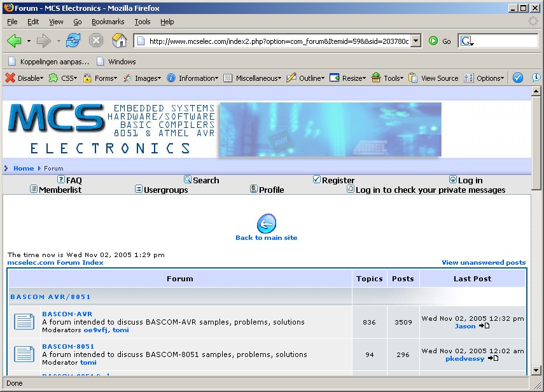Click the Register link
Image resolution: width=544 pixels, height=392 pixels.
(338, 180)
